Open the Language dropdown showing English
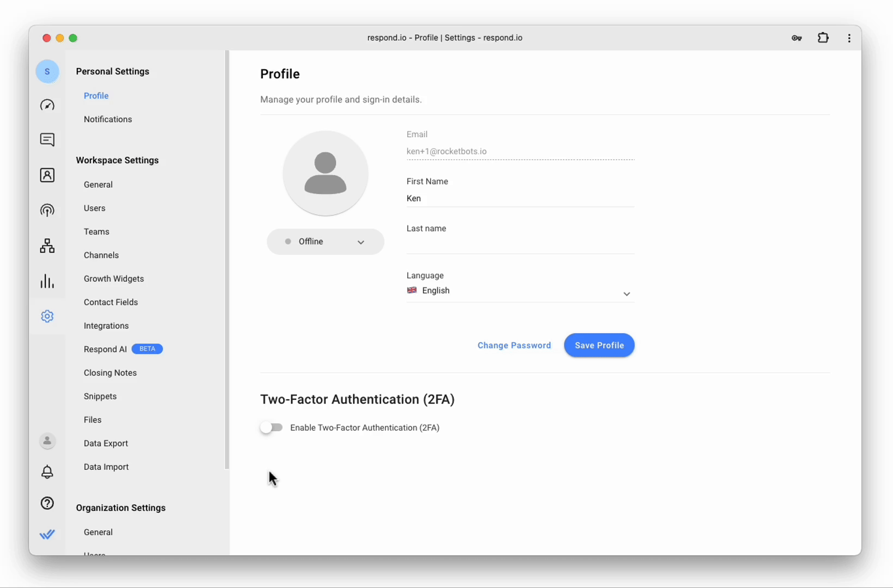893x588 pixels. [x=520, y=291]
